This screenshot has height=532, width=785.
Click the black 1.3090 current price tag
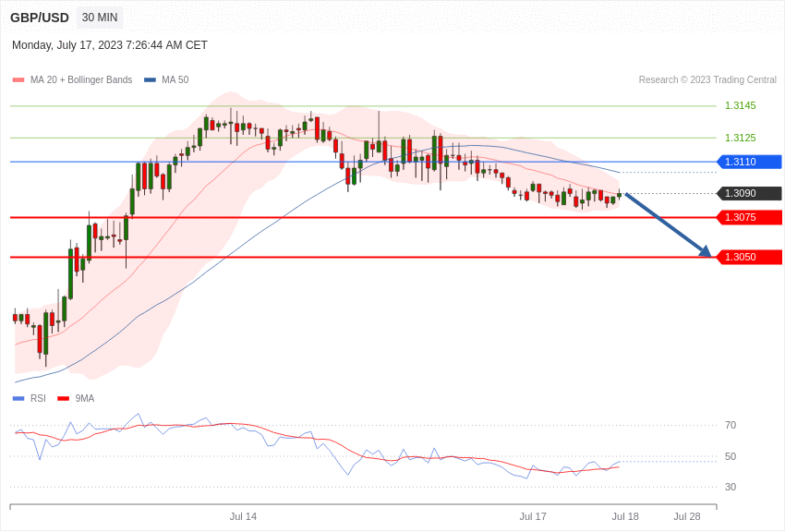coord(749,193)
